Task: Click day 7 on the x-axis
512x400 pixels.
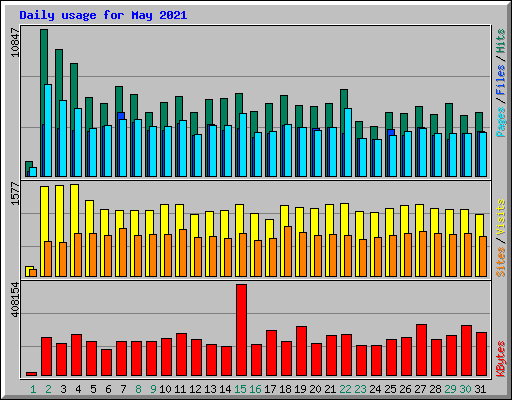Action: tap(123, 389)
